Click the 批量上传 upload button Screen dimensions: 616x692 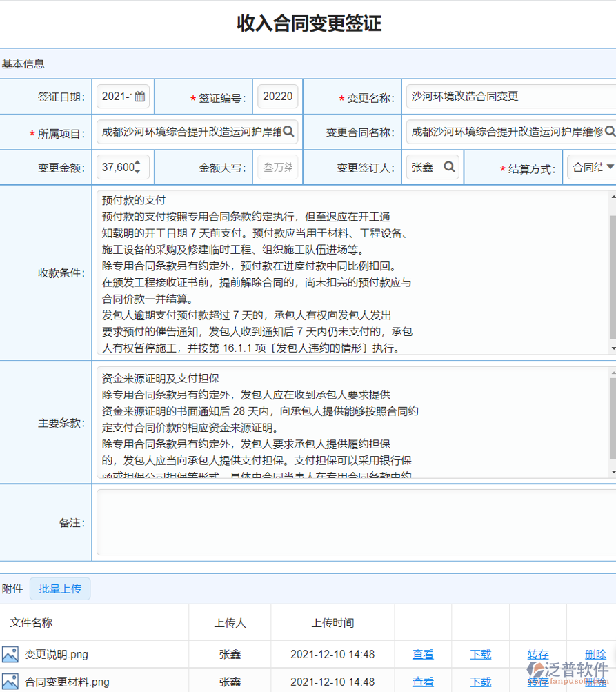60,589
